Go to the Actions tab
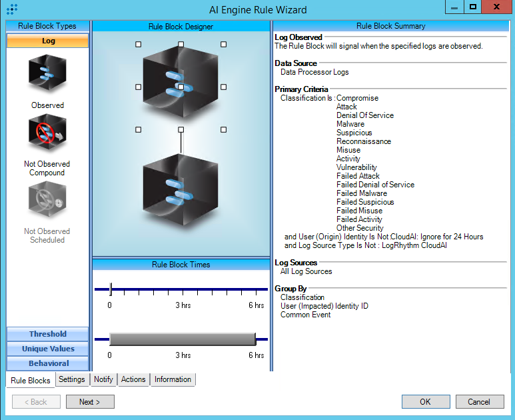 [x=133, y=379]
